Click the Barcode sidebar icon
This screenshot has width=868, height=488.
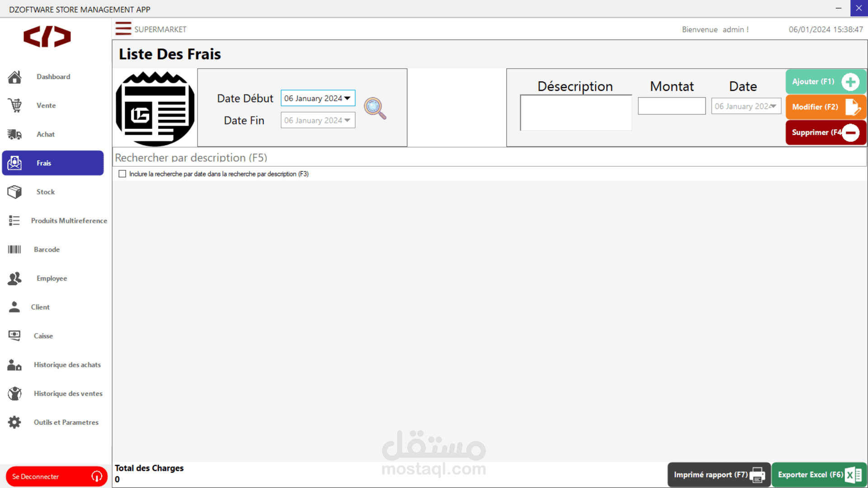tap(14, 249)
